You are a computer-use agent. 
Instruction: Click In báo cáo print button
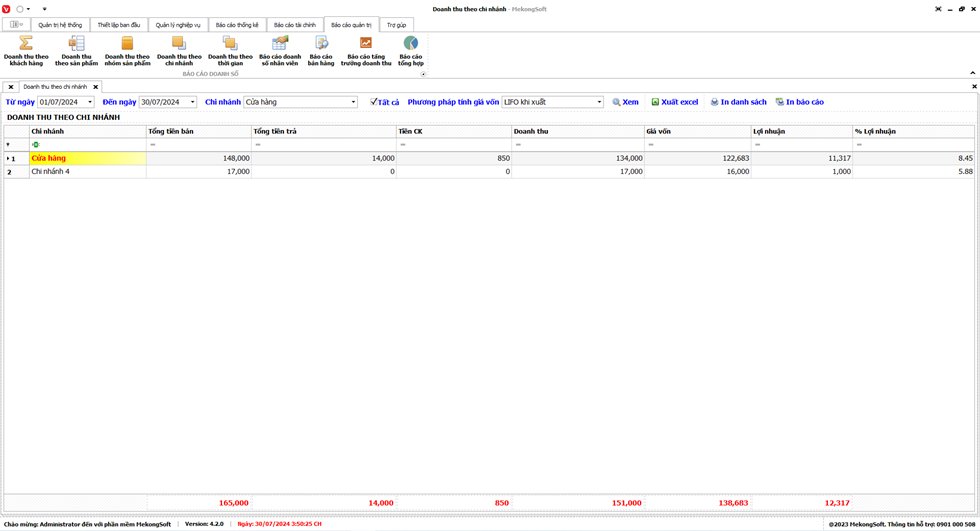pyautogui.click(x=800, y=102)
